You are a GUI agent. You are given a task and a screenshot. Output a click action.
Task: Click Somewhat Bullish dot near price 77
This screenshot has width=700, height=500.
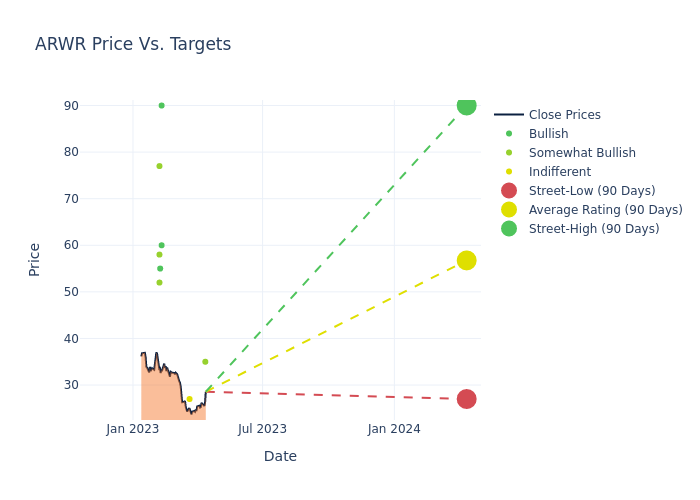pyautogui.click(x=159, y=166)
